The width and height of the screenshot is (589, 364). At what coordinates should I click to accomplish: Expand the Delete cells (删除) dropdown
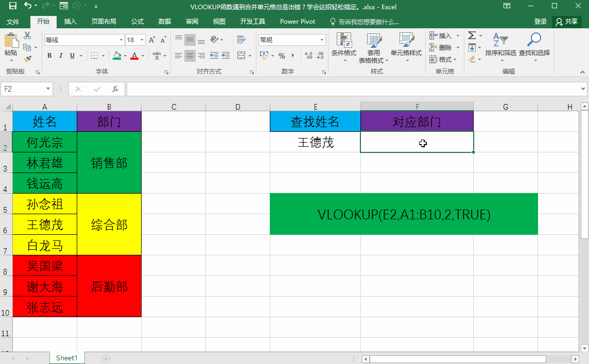coord(458,48)
